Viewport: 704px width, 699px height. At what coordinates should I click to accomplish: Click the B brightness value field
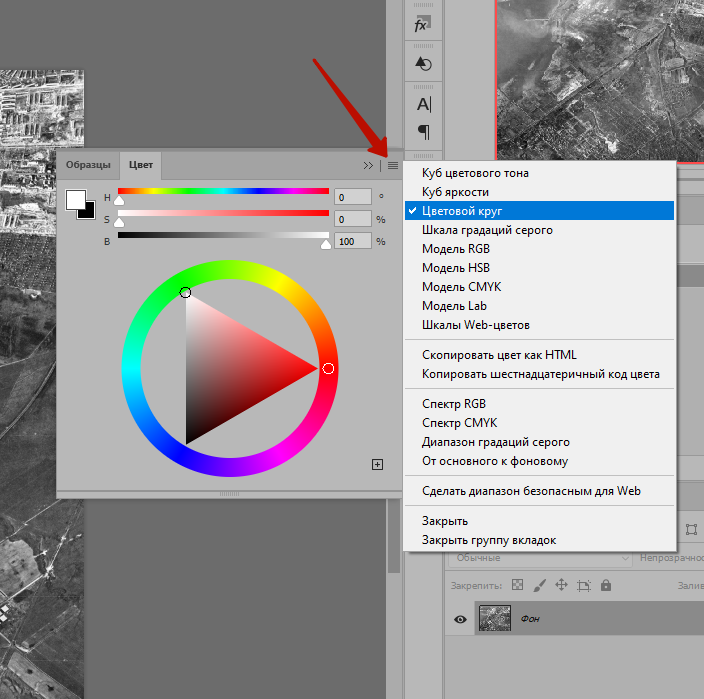click(352, 242)
